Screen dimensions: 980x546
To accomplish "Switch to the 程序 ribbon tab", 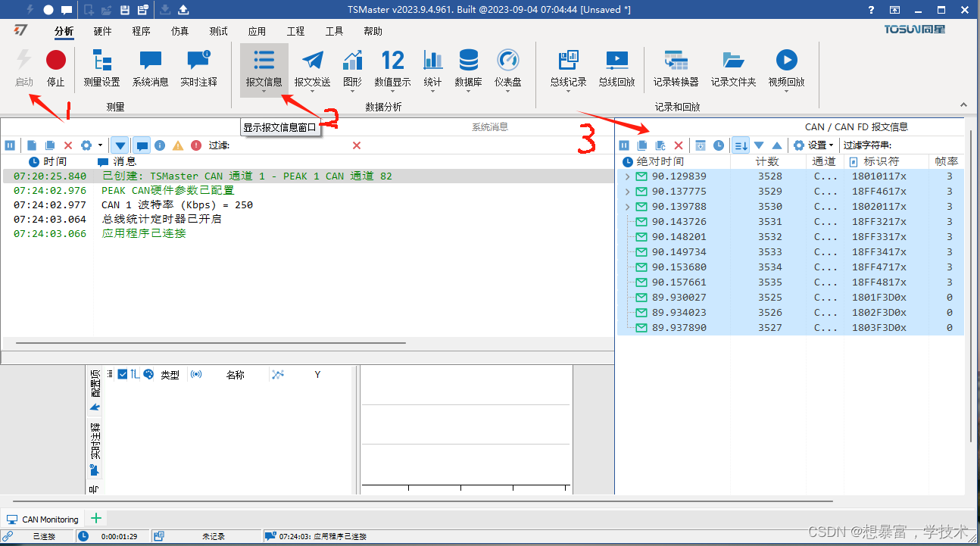I will (141, 31).
